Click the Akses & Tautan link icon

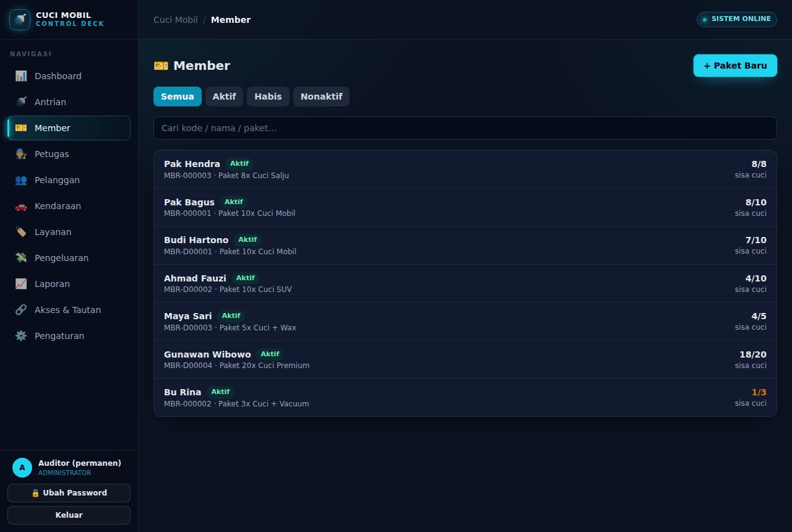(x=21, y=310)
